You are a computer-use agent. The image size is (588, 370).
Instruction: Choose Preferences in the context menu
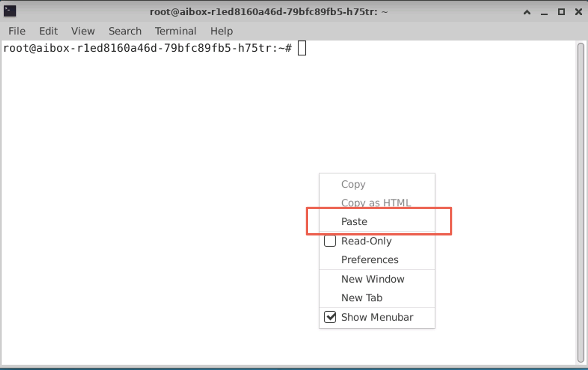(x=370, y=260)
